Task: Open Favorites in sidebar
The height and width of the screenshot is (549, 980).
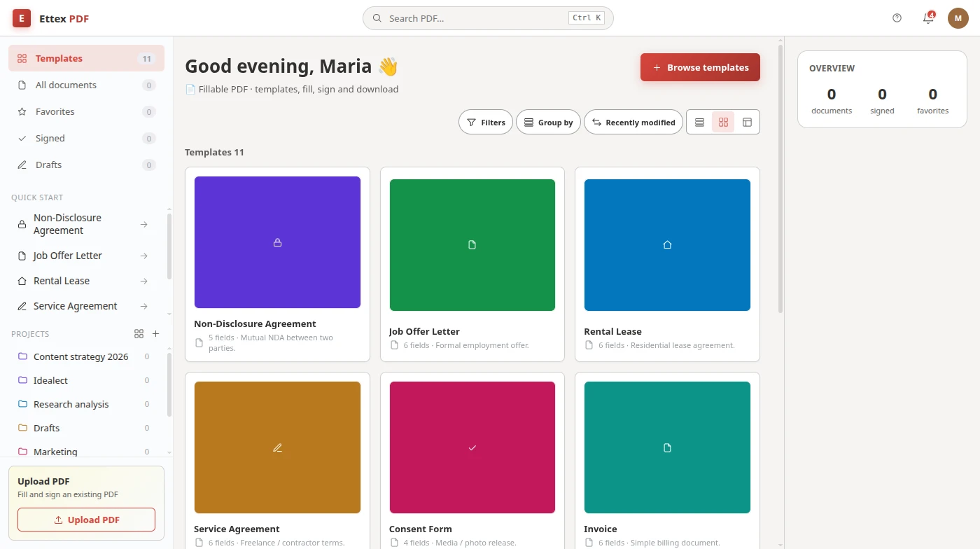Action: click(x=86, y=111)
